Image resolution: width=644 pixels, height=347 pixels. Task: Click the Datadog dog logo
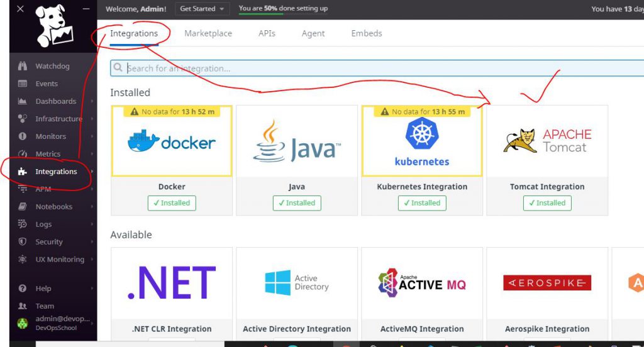tap(55, 26)
